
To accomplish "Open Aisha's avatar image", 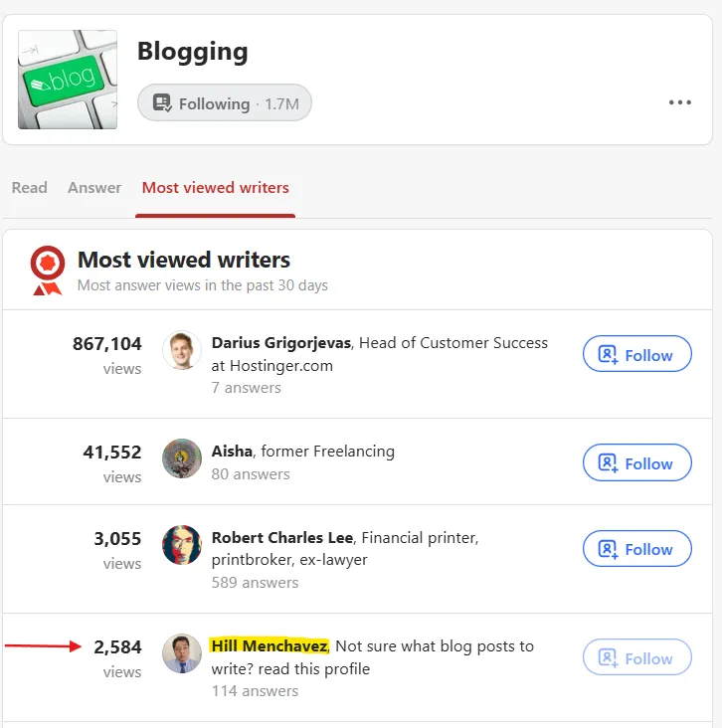I will [182, 458].
